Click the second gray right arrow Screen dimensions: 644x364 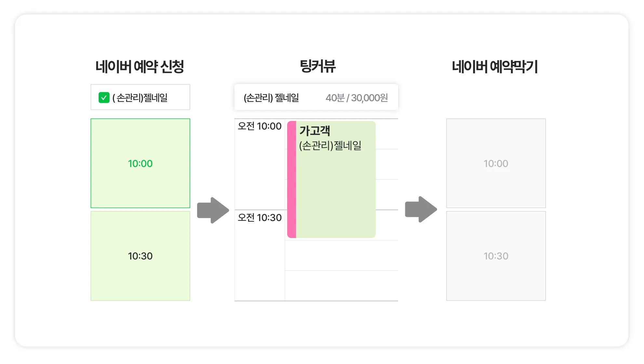[421, 209]
